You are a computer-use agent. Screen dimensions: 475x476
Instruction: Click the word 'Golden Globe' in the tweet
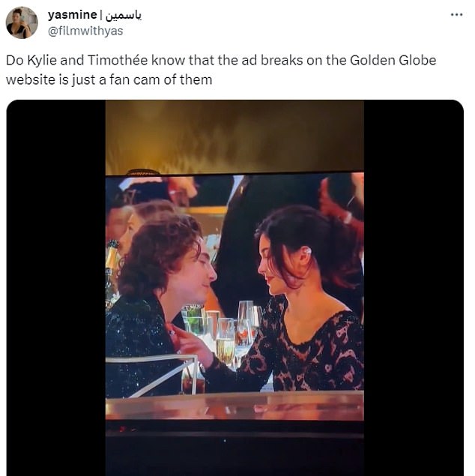tap(393, 60)
